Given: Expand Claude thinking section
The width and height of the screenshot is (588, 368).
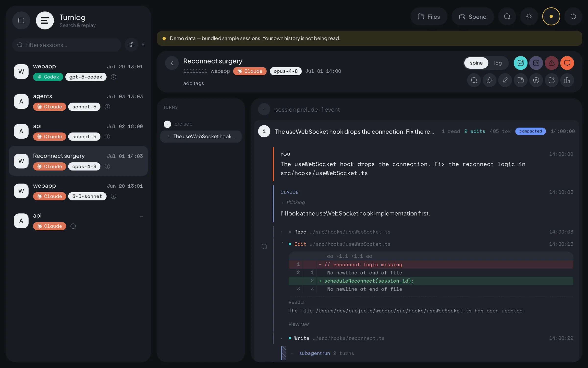Looking at the screenshot, I should 293,202.
